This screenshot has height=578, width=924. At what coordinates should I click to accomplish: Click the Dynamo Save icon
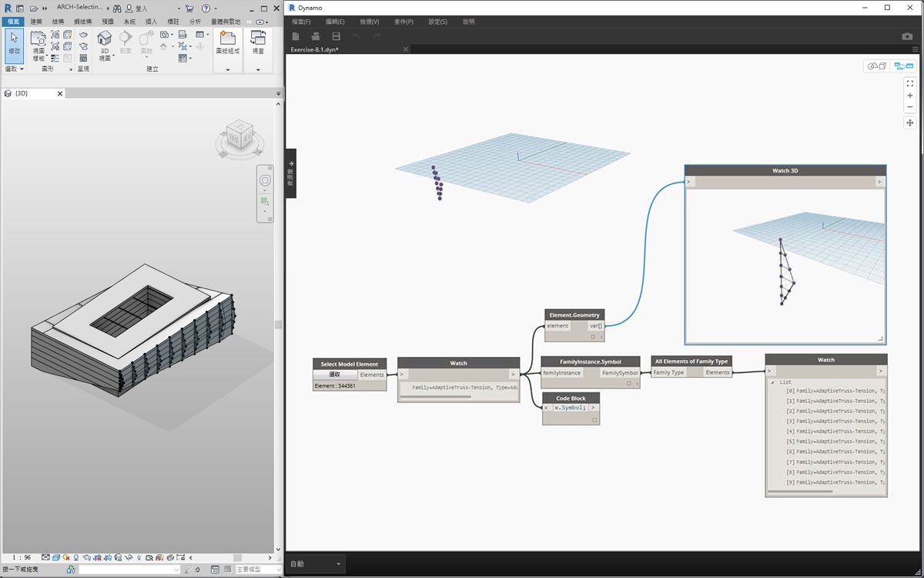(336, 36)
